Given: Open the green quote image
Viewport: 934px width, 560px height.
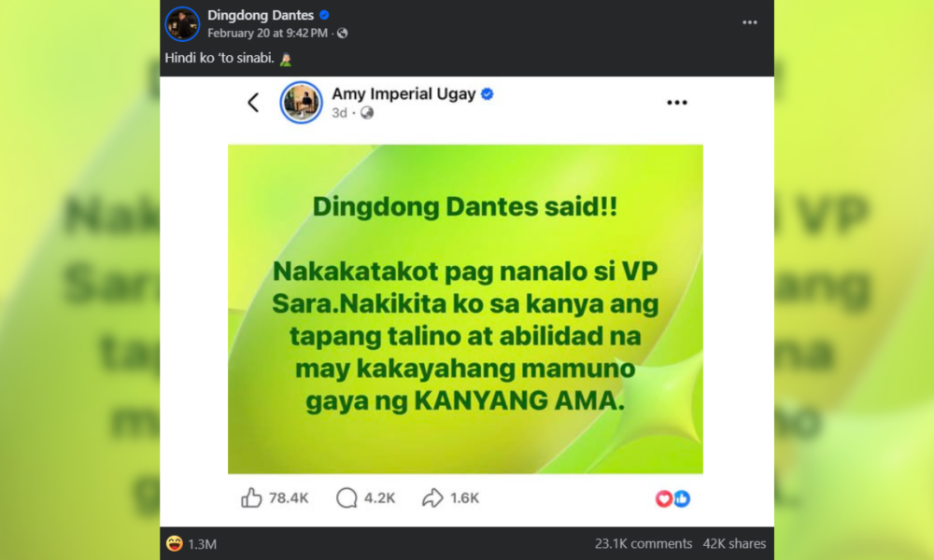Looking at the screenshot, I should coord(465,309).
